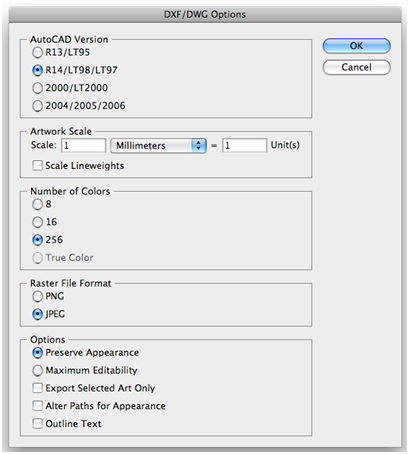The image size is (409, 454).
Task: Click the Unit(s) value input field
Action: click(x=245, y=145)
